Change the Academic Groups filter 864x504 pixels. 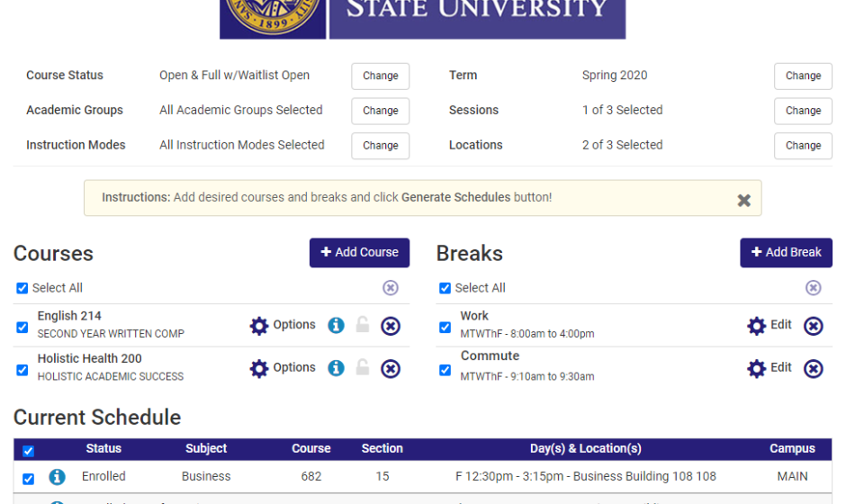[380, 111]
